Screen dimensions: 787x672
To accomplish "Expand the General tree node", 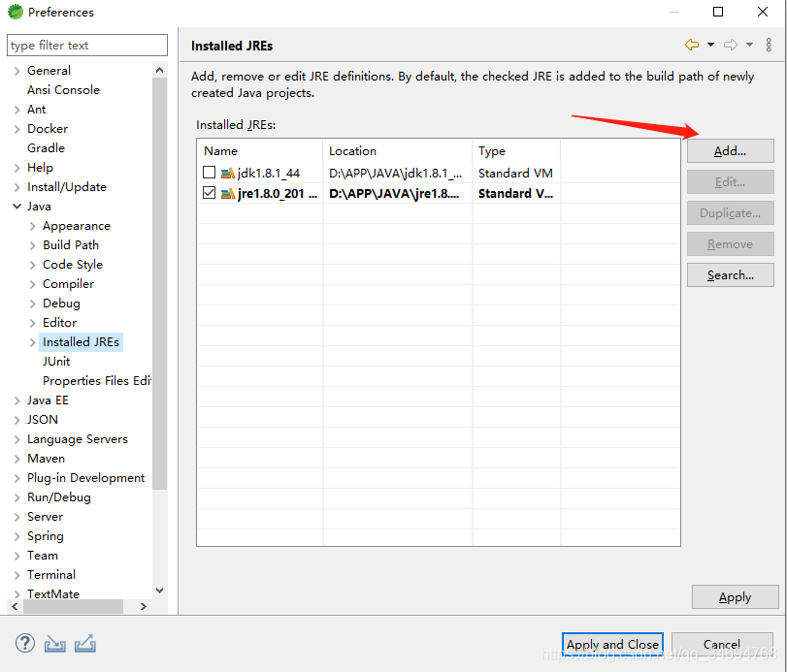I will pyautogui.click(x=16, y=71).
